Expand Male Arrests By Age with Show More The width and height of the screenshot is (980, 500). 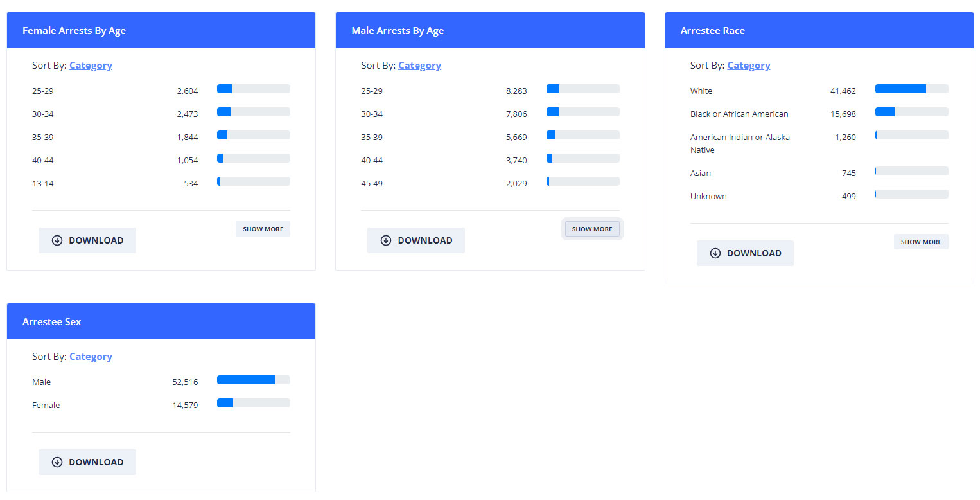592,229
